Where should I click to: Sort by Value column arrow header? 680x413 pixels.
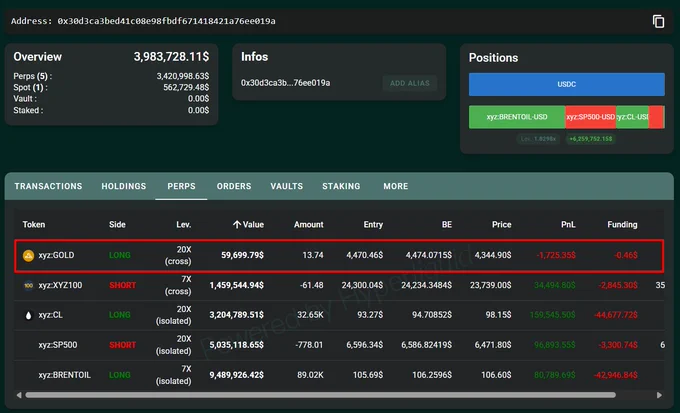(248, 225)
